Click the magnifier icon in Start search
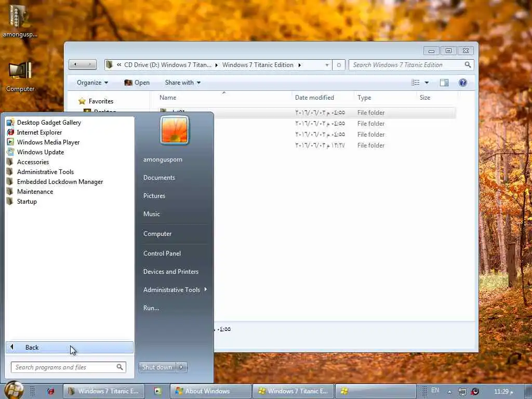The width and height of the screenshot is (532, 399). [x=120, y=367]
